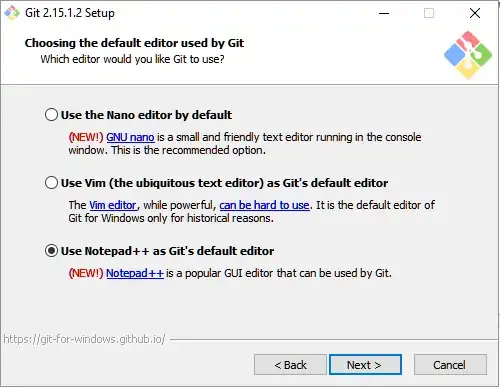Select the Nano editor radio button circle
The image size is (500, 388).
tap(51, 115)
